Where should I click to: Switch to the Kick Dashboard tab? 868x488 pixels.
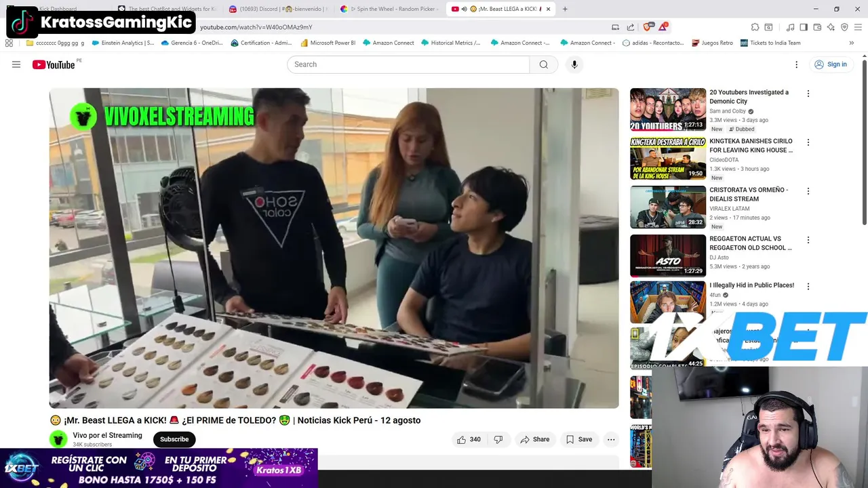[x=58, y=9]
